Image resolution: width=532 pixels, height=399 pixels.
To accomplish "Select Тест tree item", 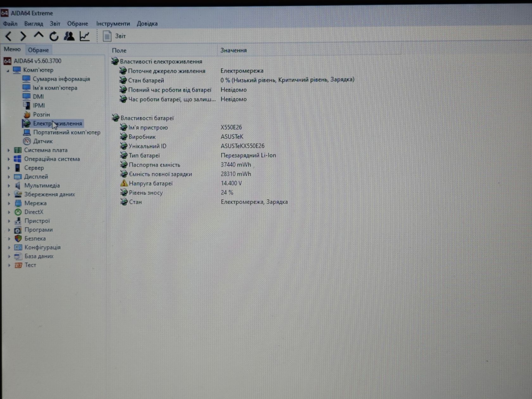I will (30, 265).
